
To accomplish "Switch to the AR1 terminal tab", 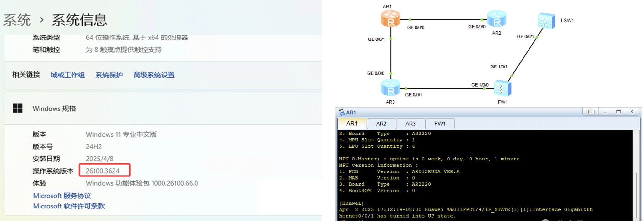I will coord(352,124).
